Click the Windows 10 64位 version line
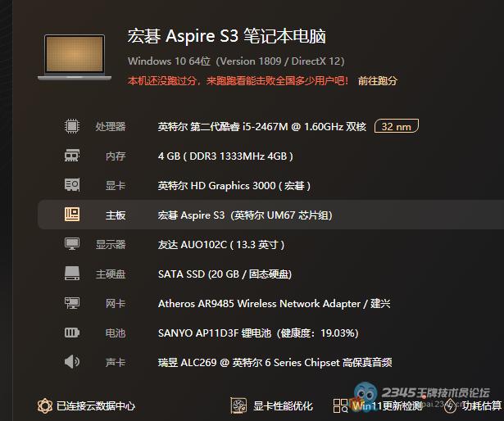The height and width of the screenshot is (421, 504). tap(236, 61)
